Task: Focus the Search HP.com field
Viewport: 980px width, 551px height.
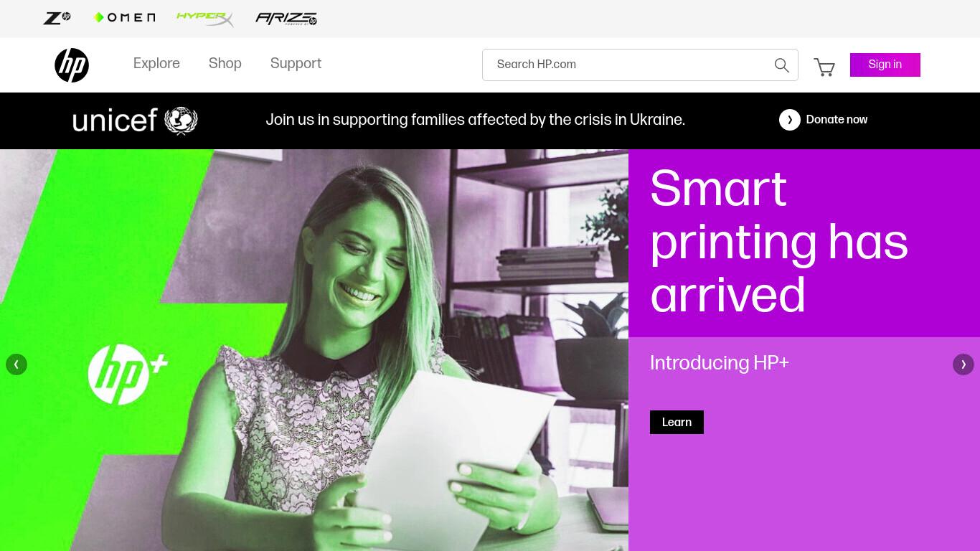Action: (x=628, y=65)
